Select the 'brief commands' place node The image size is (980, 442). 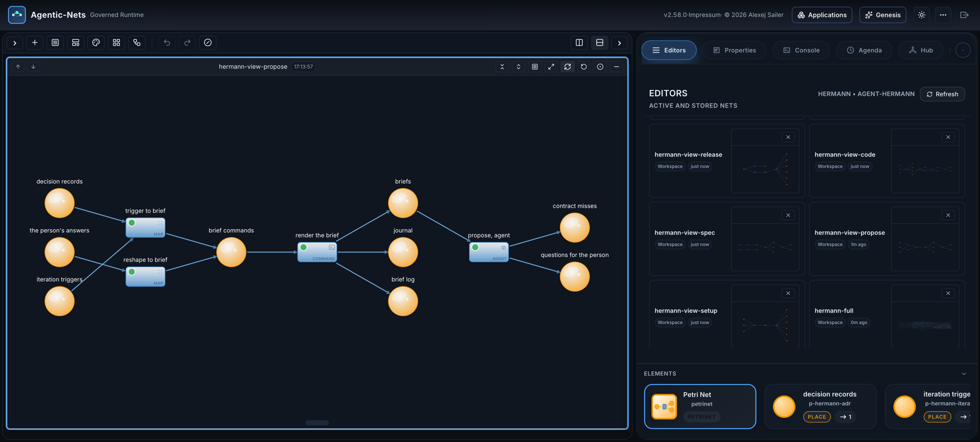(231, 252)
